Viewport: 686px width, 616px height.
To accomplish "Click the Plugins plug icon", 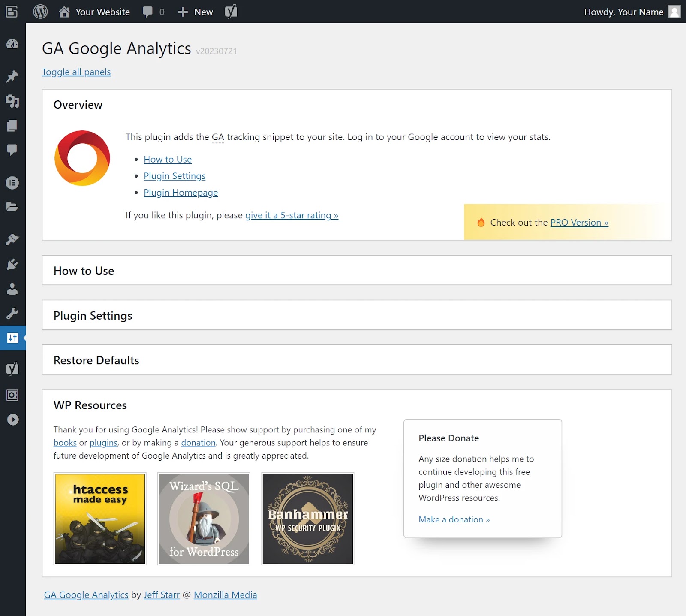I will click(12, 264).
